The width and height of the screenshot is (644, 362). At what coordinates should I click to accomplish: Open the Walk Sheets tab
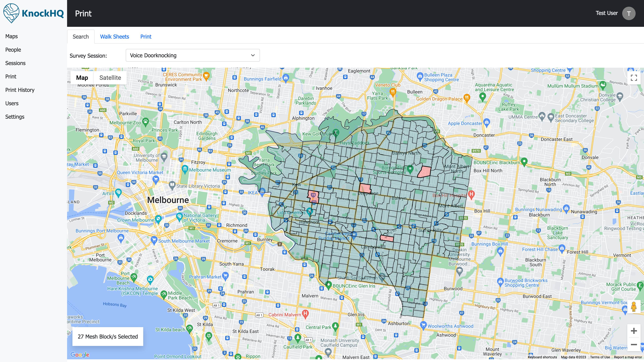115,37
